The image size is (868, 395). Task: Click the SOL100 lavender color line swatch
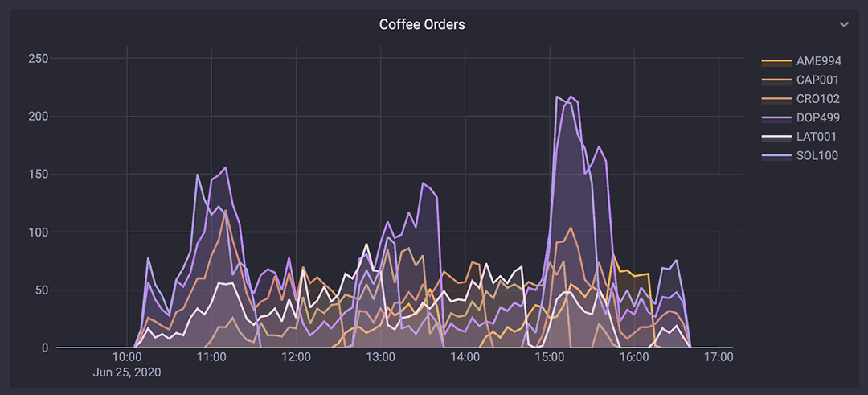(x=776, y=156)
